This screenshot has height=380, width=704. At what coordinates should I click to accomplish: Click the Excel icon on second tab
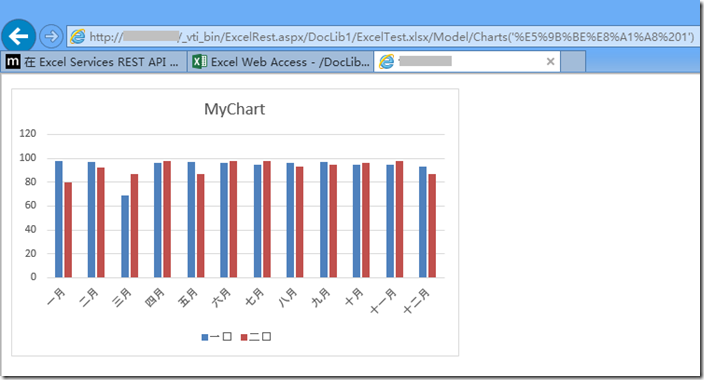pos(199,62)
